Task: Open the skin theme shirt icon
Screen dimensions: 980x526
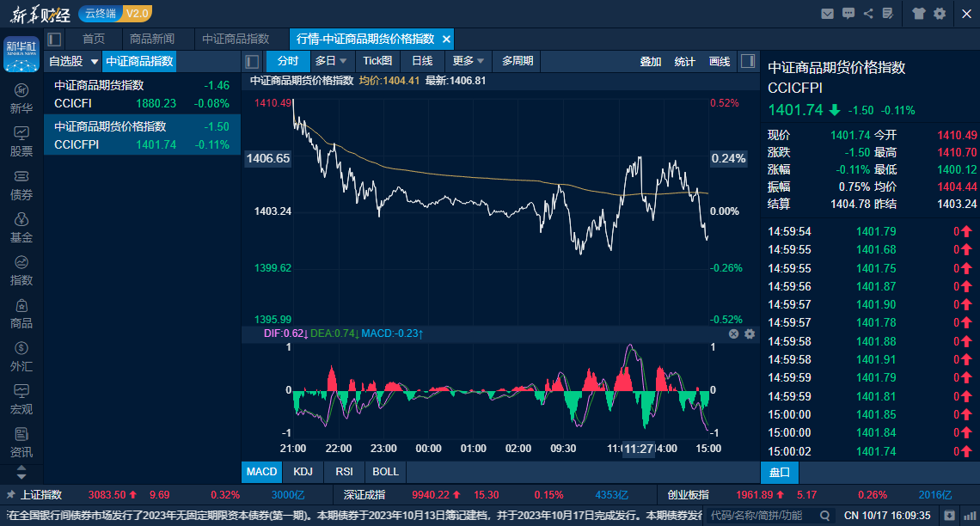Action: 919,13
